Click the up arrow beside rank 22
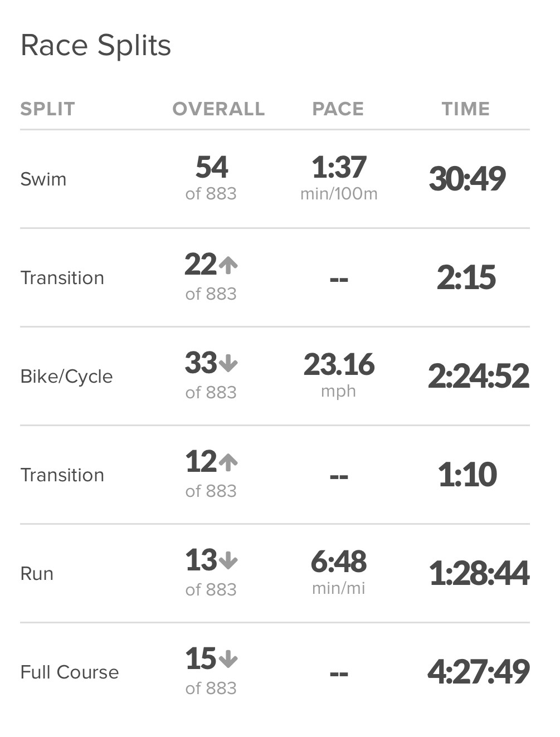The height and width of the screenshot is (737, 560). tap(228, 265)
